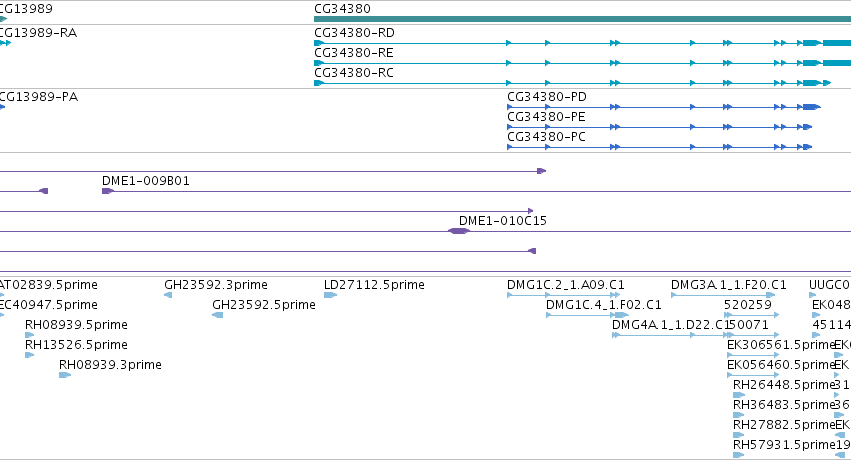851x460 pixels.
Task: Select EST label GH23592.5prime
Action: [x=264, y=305]
